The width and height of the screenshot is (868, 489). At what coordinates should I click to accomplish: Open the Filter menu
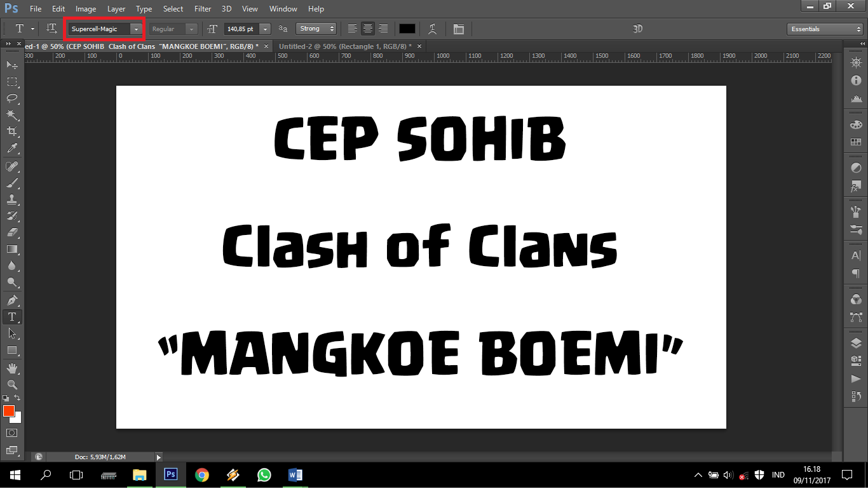[202, 8]
